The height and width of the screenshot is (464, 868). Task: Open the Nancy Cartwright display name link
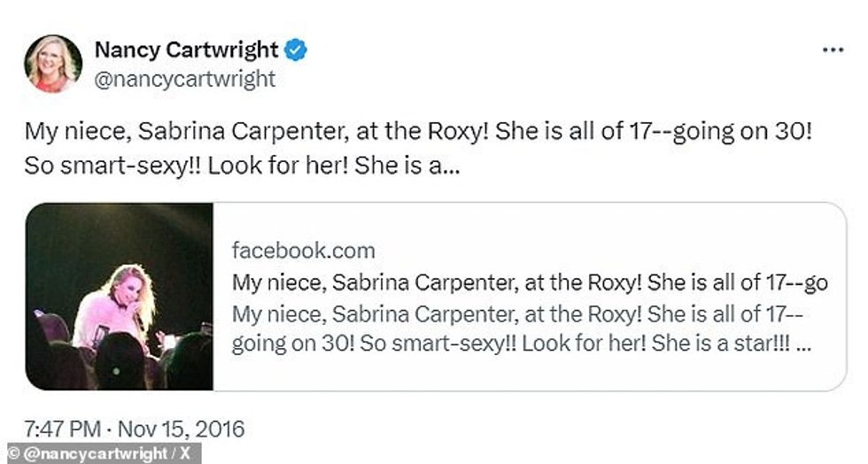click(186, 50)
